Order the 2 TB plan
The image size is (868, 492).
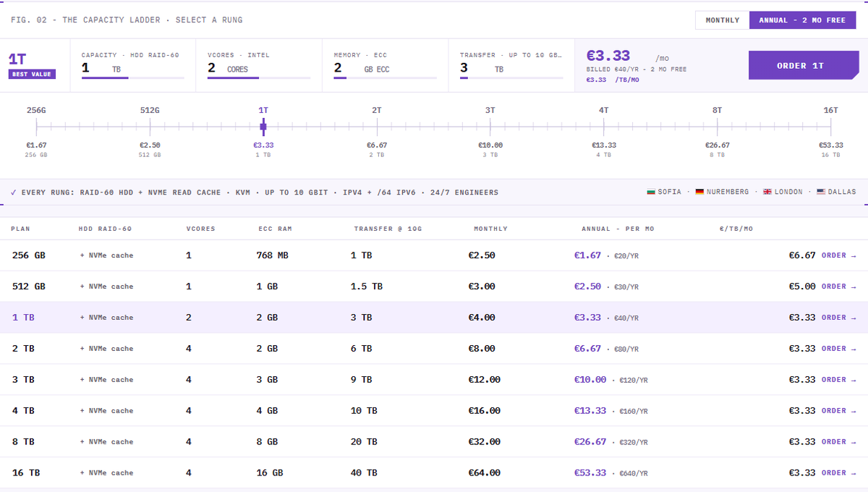click(838, 349)
